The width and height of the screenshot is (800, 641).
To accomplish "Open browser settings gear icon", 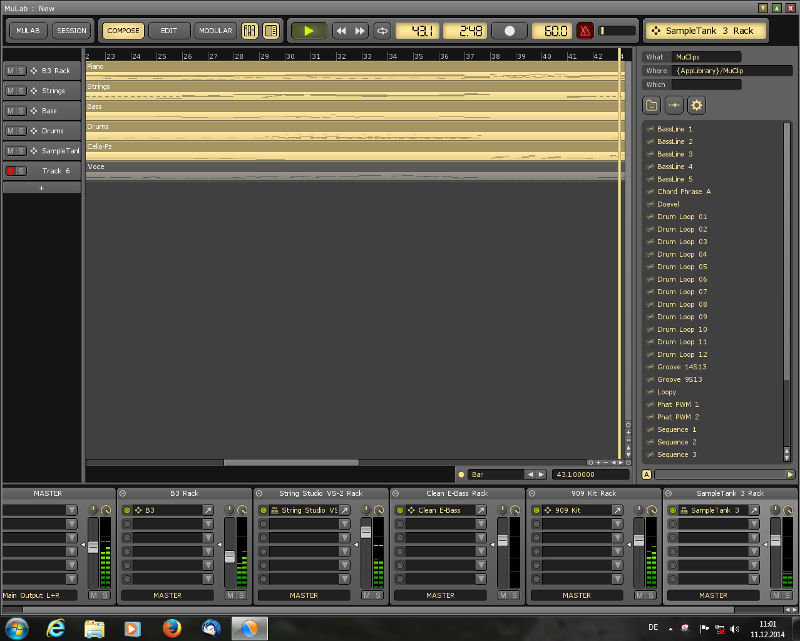I will coord(696,105).
